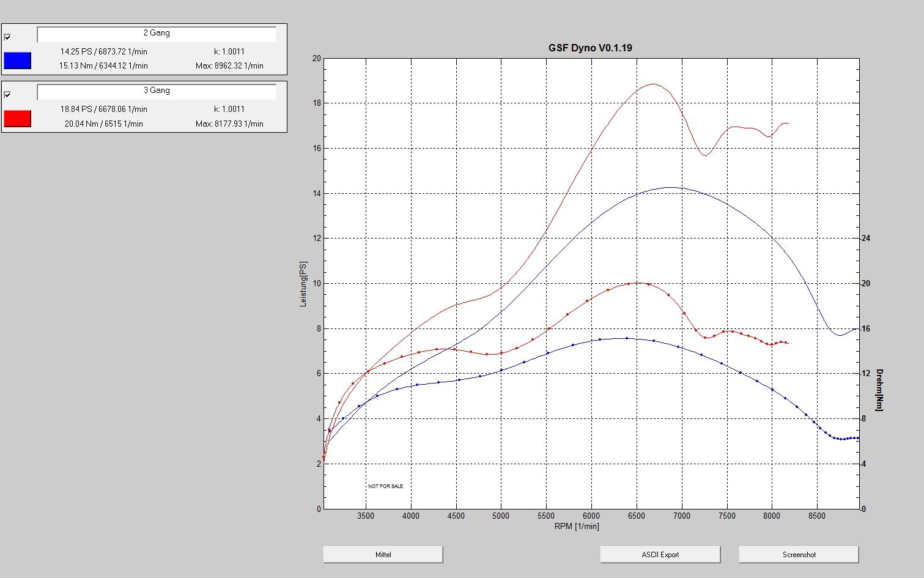Click the blue color swatch for 2 Gang
Screen dimensions: 924x578
point(17,61)
